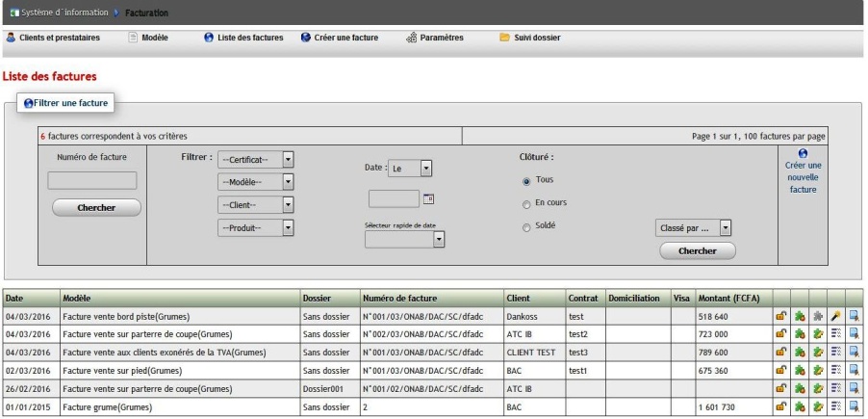Image resolution: width=868 pixels, height=419 pixels.
Task: Click the 1 601 730 amount cell
Action: pos(734,407)
